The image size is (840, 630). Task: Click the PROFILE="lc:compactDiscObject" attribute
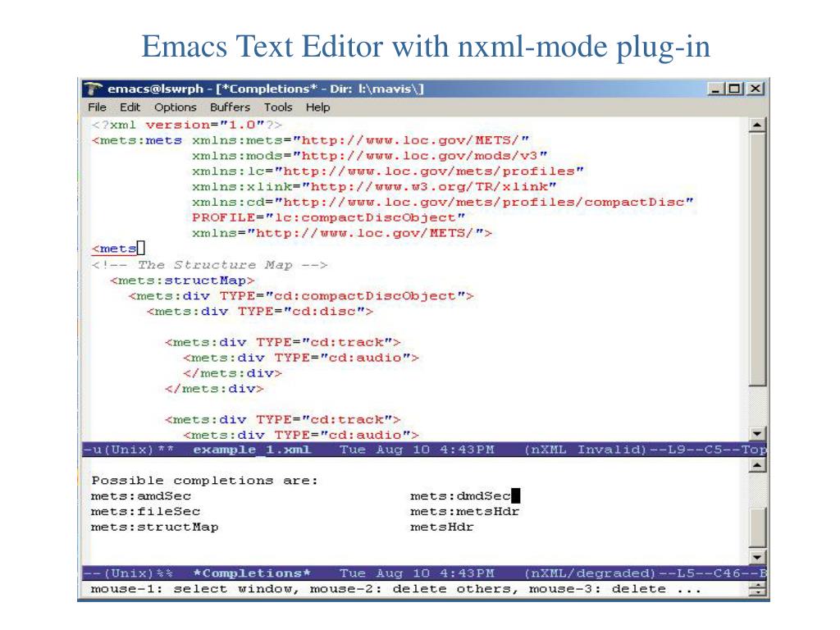coord(328,217)
